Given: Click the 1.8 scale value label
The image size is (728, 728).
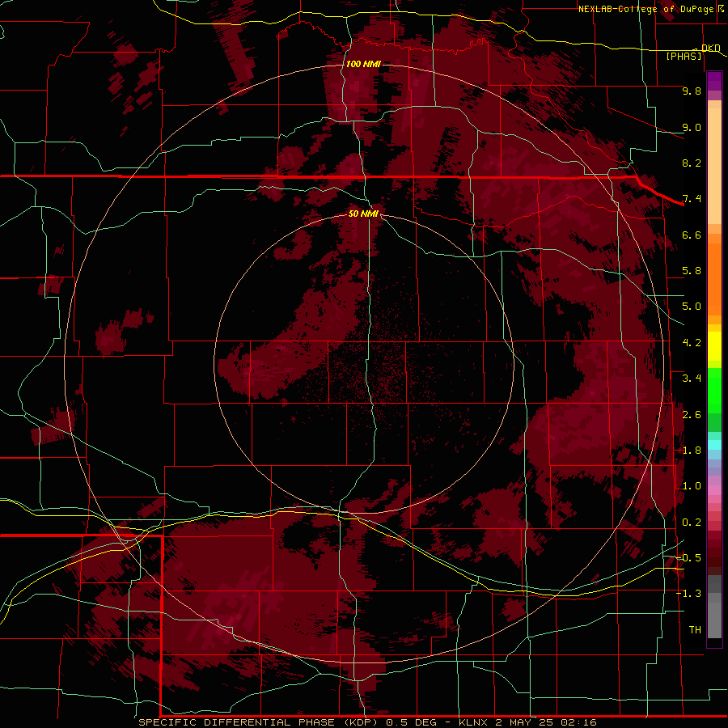Looking at the screenshot, I should coord(692,451).
